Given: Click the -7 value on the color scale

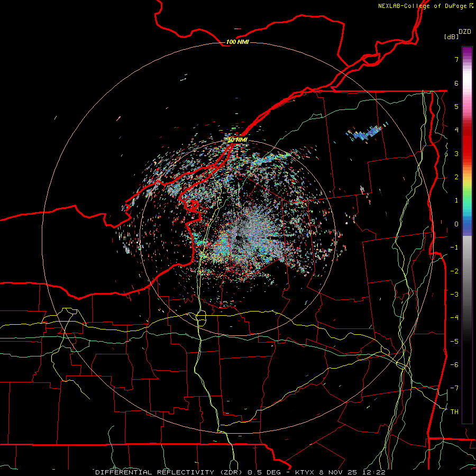Looking at the screenshot, I should tap(454, 388).
